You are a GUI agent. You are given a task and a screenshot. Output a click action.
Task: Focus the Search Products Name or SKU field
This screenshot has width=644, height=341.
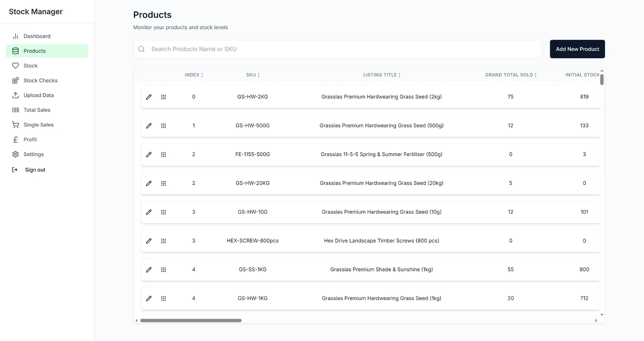(x=338, y=49)
